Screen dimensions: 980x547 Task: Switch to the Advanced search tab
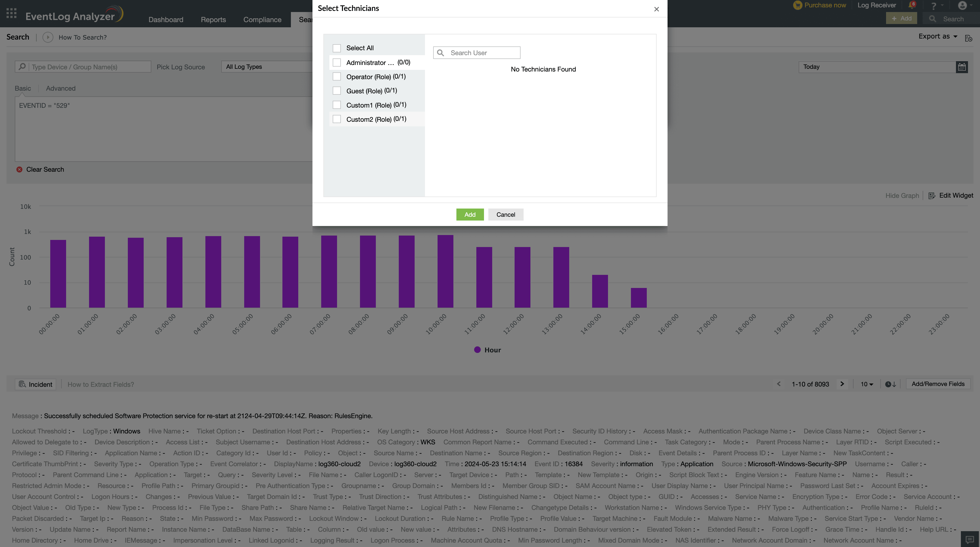click(x=60, y=88)
